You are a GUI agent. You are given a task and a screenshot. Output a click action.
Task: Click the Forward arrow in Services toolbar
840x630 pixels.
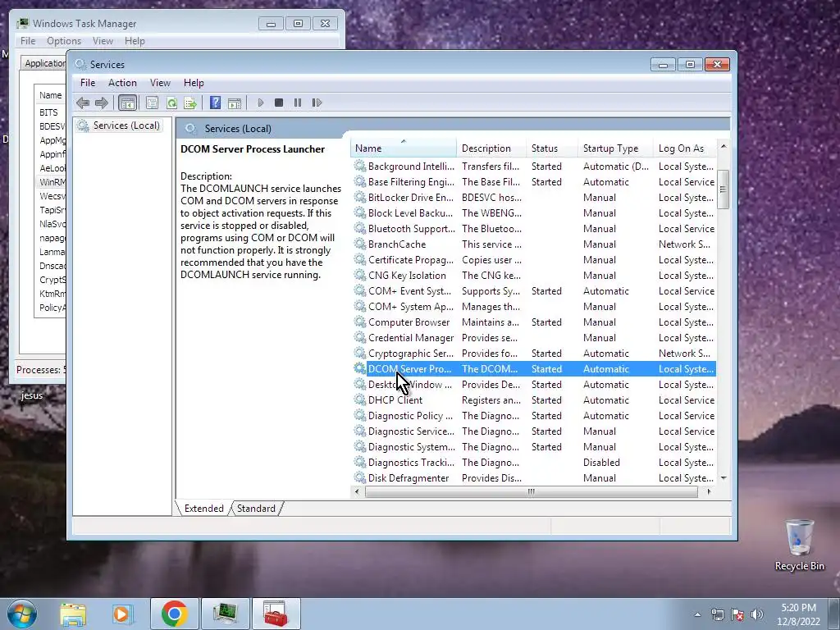[x=101, y=103]
